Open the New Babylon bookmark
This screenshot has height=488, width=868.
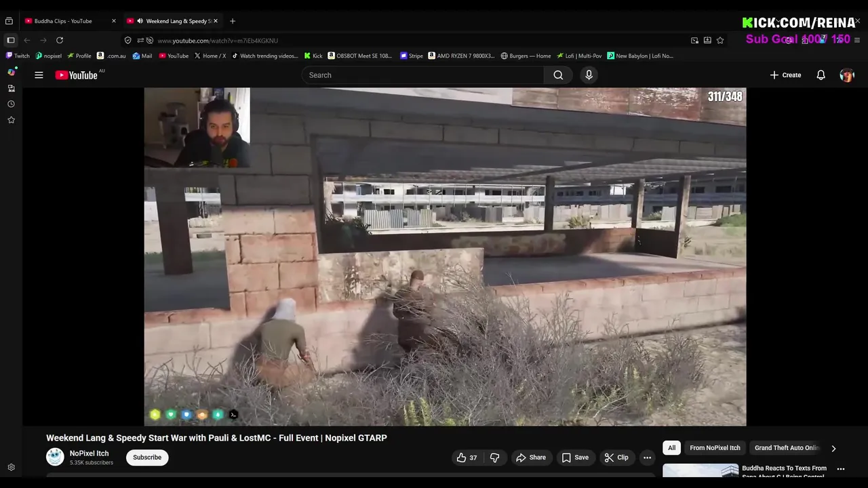[640, 56]
